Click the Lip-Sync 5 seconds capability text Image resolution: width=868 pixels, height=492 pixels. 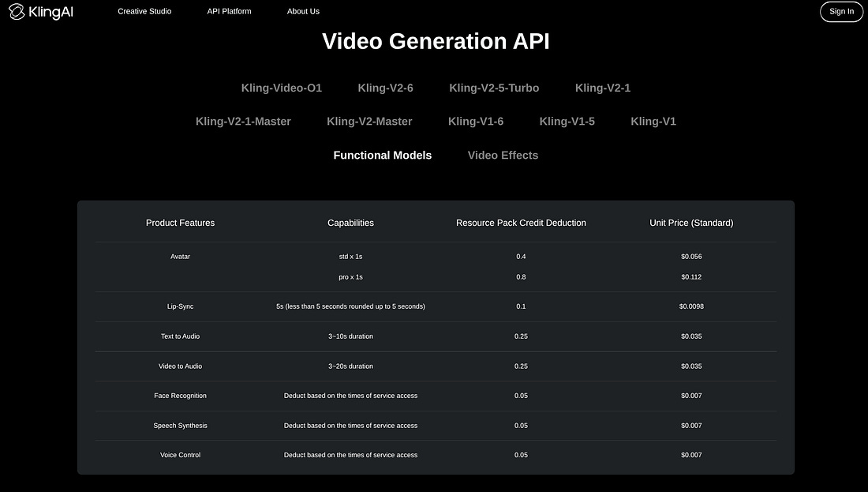click(x=350, y=306)
